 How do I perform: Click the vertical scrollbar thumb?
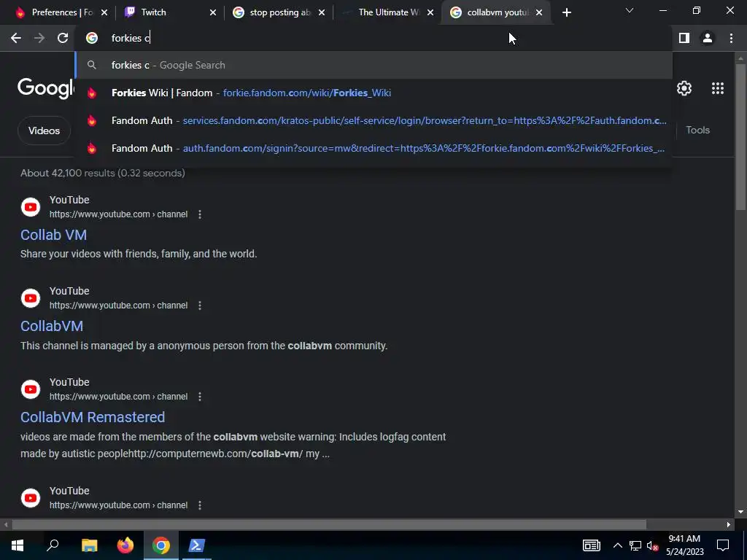740,137
